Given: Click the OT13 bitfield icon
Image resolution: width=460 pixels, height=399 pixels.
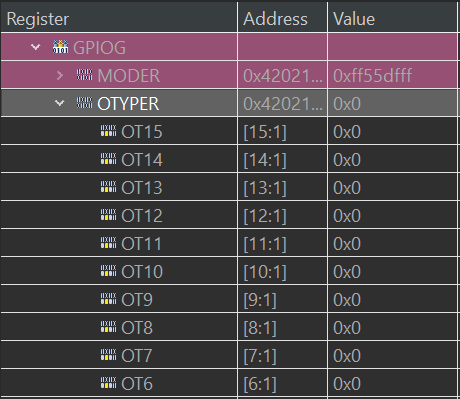Looking at the screenshot, I should (108, 187).
